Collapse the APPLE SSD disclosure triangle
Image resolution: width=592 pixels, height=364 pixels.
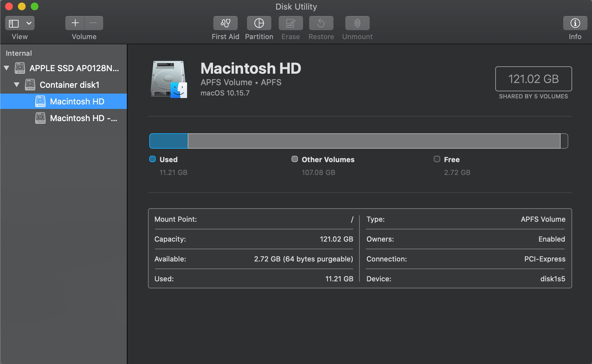pyautogui.click(x=6, y=68)
